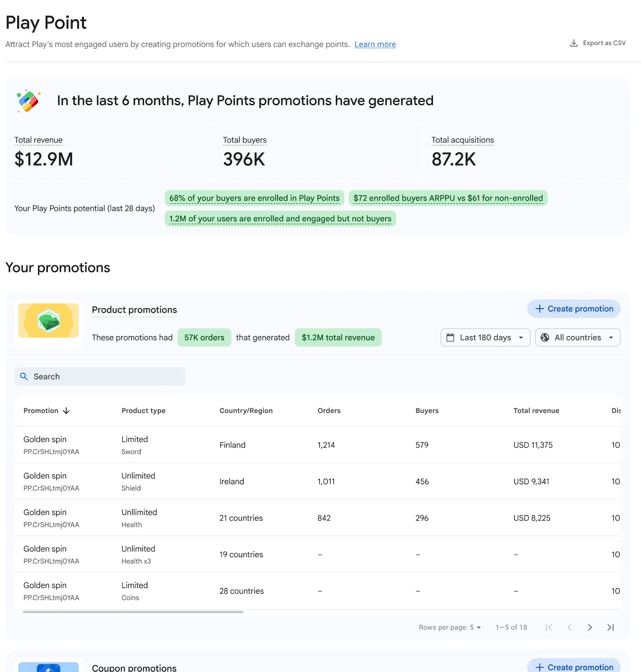Viewport: 641px width, 672px height.
Task: Open the Learn more link
Action: coord(375,45)
